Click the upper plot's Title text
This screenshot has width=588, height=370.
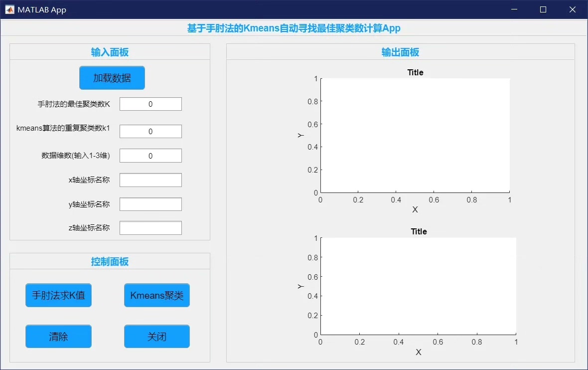(x=416, y=72)
